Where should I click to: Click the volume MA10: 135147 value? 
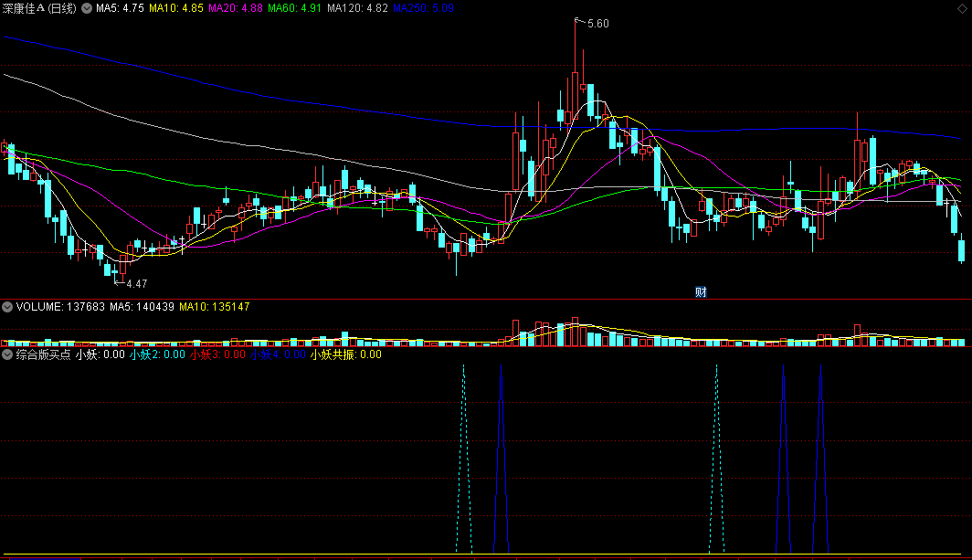click(x=215, y=307)
